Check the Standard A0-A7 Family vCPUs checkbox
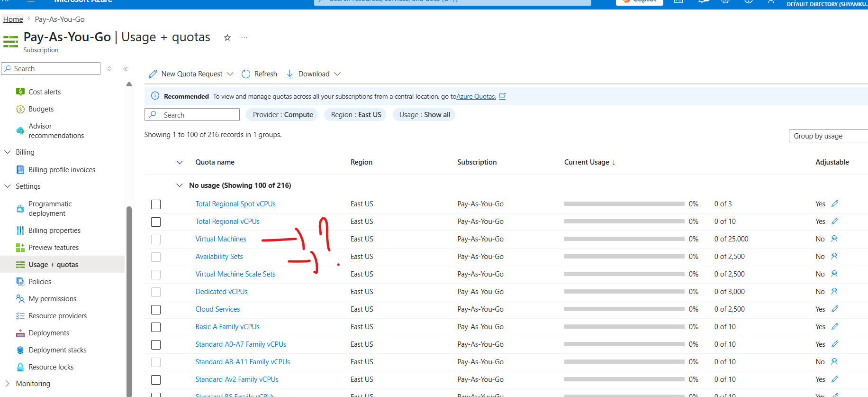The width and height of the screenshot is (868, 397). point(156,345)
